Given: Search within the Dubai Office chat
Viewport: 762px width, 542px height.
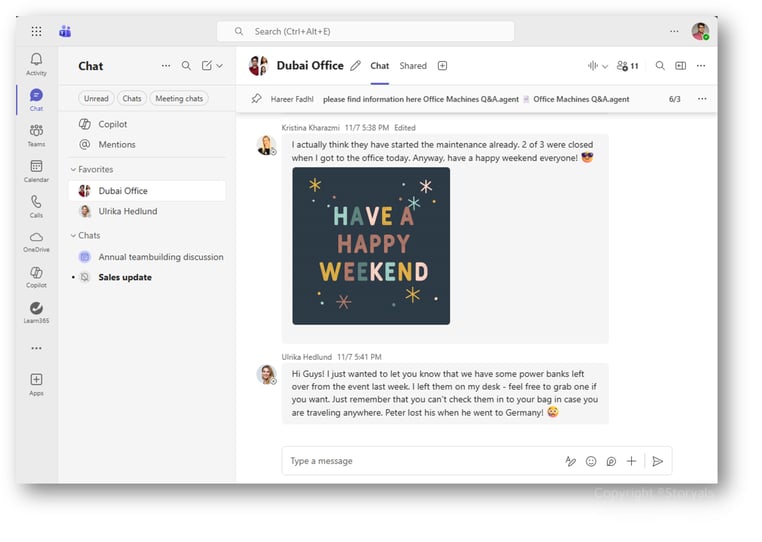Looking at the screenshot, I should (x=659, y=66).
